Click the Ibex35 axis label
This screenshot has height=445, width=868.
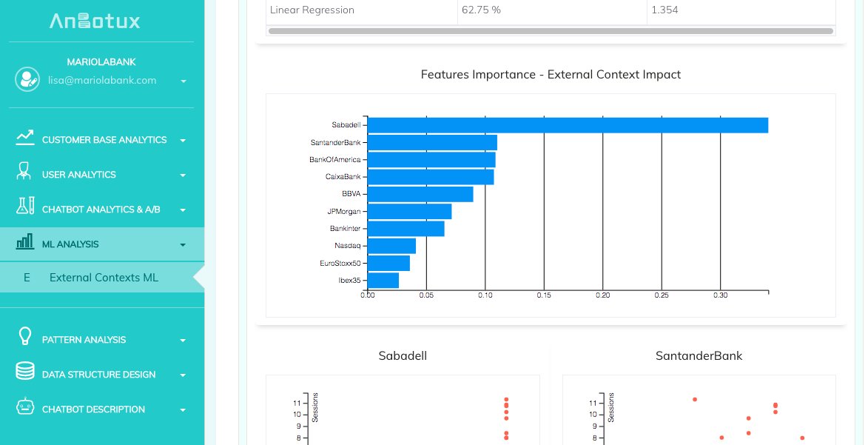(349, 281)
